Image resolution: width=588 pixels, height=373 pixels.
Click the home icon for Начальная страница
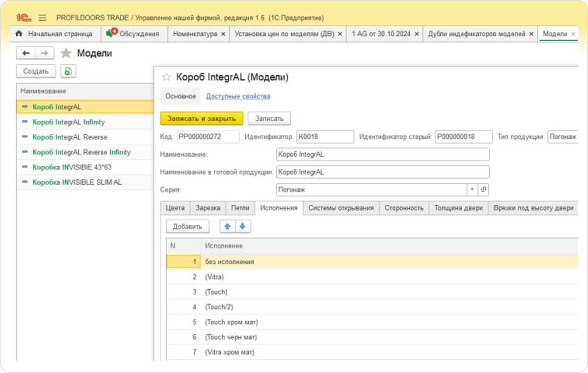[19, 34]
